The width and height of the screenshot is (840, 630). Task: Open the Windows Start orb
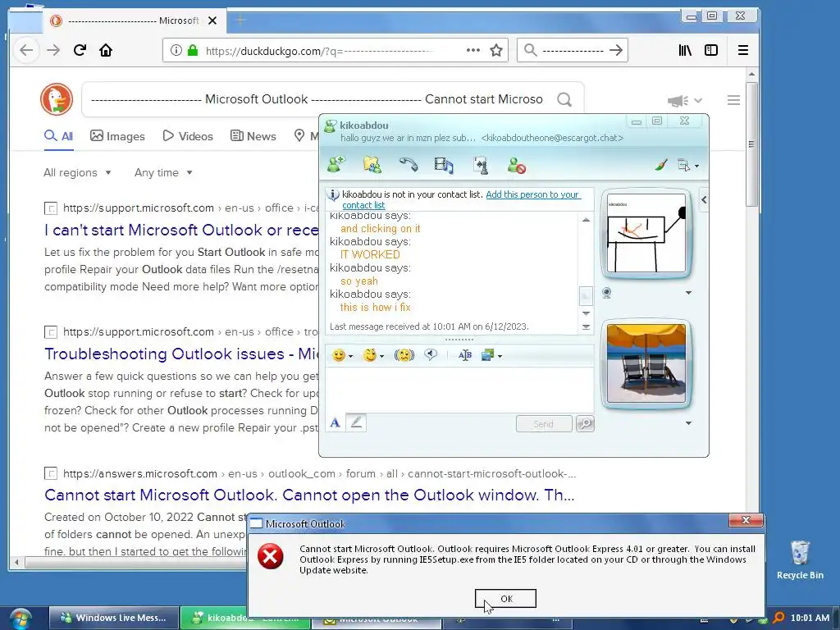coord(20,619)
